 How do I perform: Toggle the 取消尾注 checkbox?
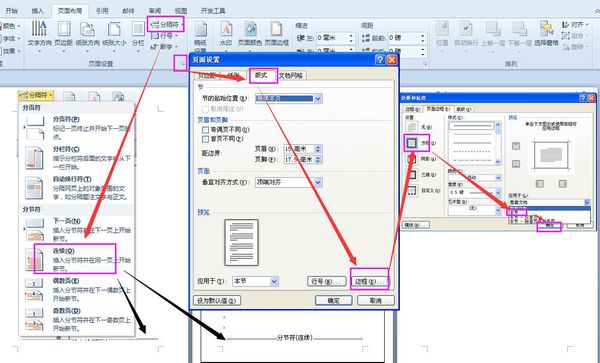coord(205,109)
